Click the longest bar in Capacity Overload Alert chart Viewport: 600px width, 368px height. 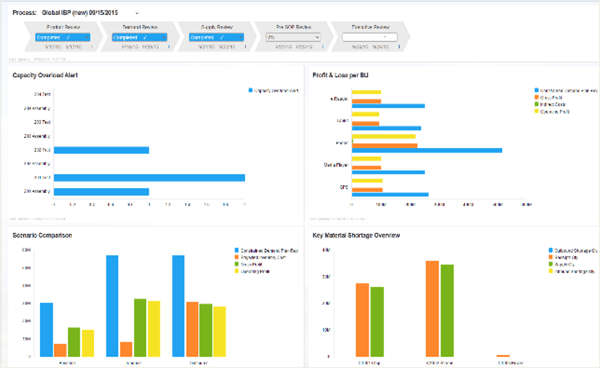149,177
